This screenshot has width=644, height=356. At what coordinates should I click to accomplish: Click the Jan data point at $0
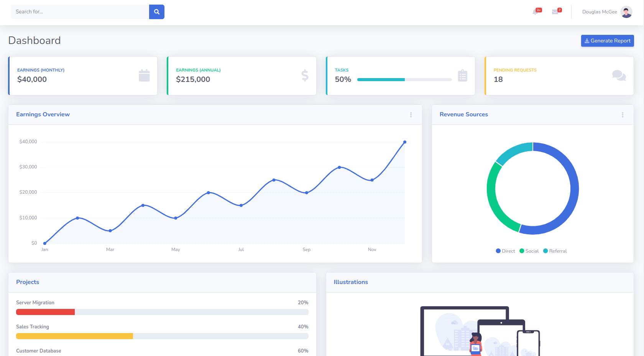[45, 243]
